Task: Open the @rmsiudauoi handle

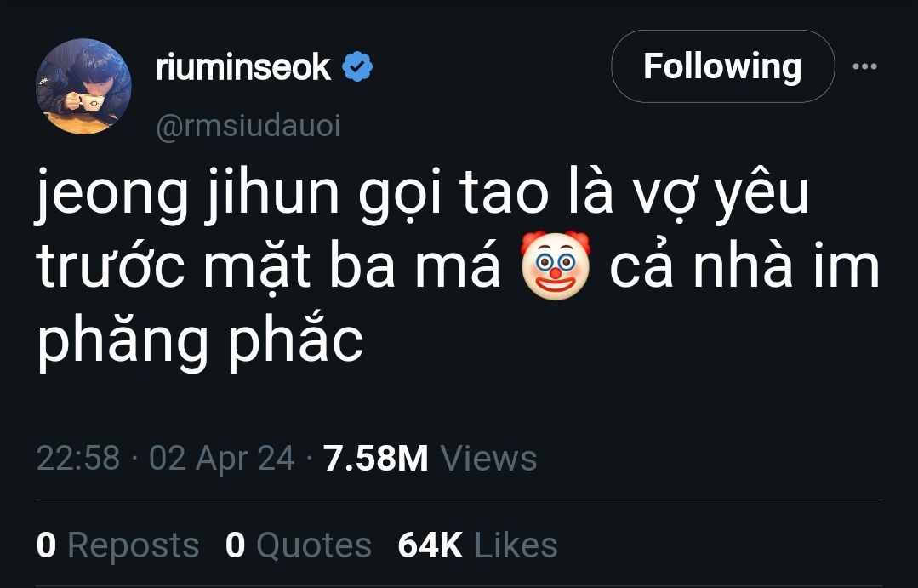Action: (248, 126)
